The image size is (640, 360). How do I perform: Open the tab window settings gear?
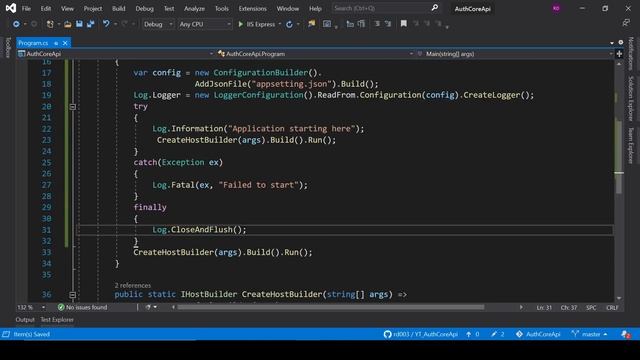[621, 42]
